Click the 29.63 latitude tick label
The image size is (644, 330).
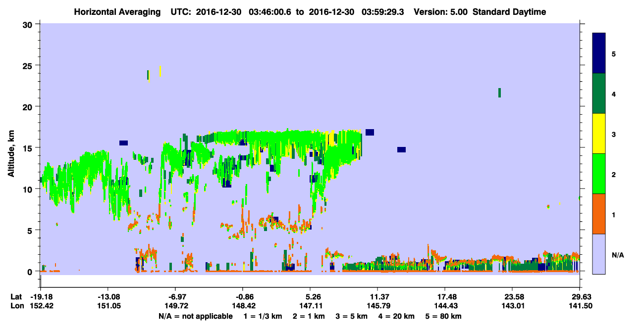coord(580,297)
